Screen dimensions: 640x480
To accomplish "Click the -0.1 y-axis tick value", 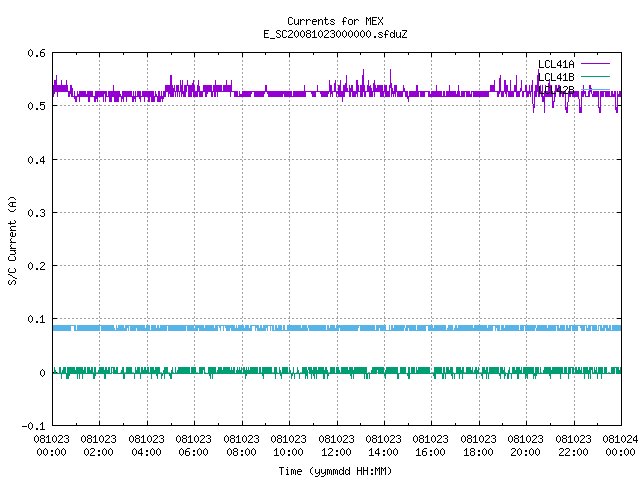I will tap(33, 426).
